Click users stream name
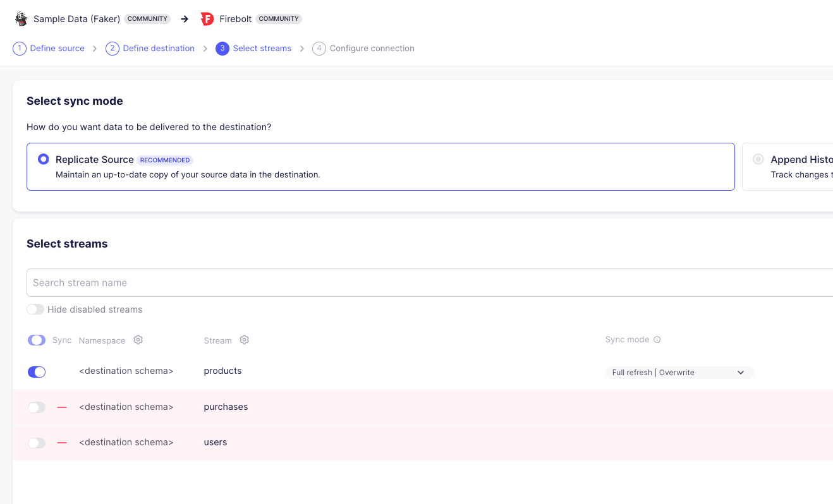 click(x=216, y=442)
